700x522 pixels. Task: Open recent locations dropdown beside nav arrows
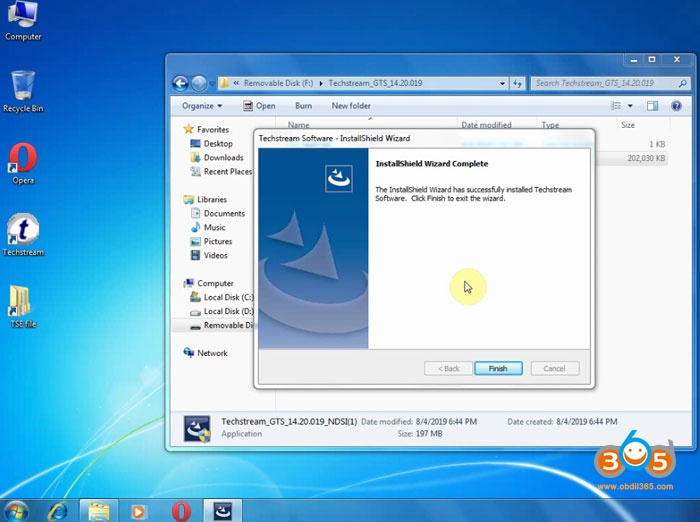pyautogui.click(x=212, y=84)
